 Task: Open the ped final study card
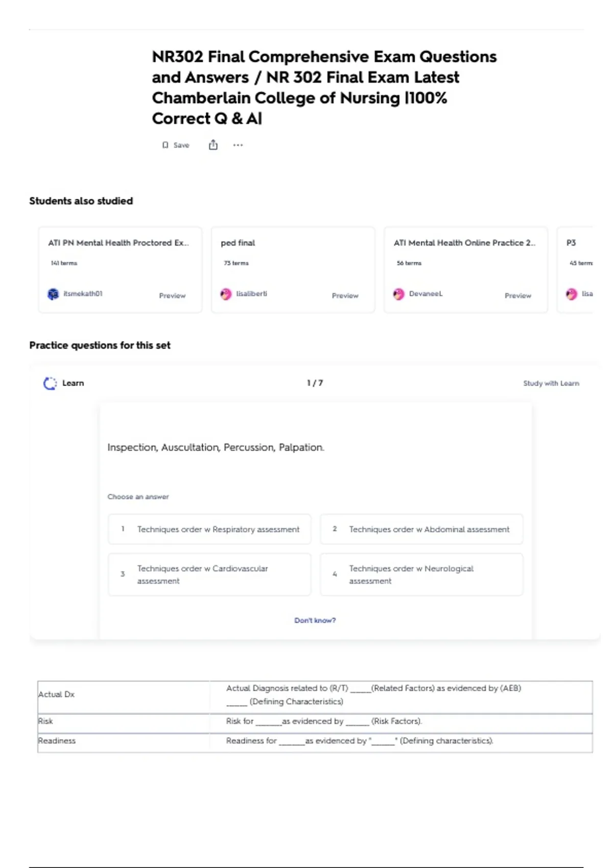(293, 270)
